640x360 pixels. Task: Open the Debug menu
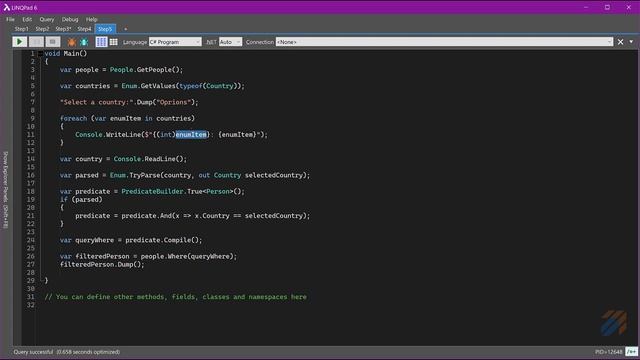click(x=70, y=19)
